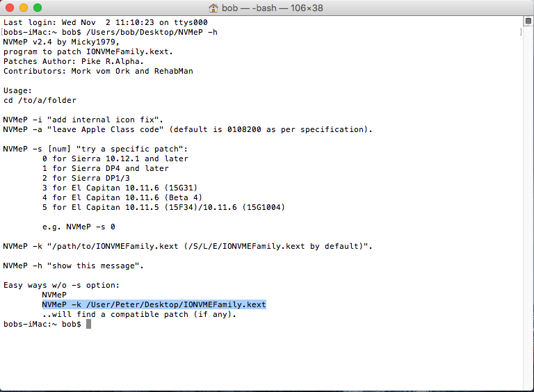
Task: Click the split pane icon at right edge
Action: click(x=520, y=32)
